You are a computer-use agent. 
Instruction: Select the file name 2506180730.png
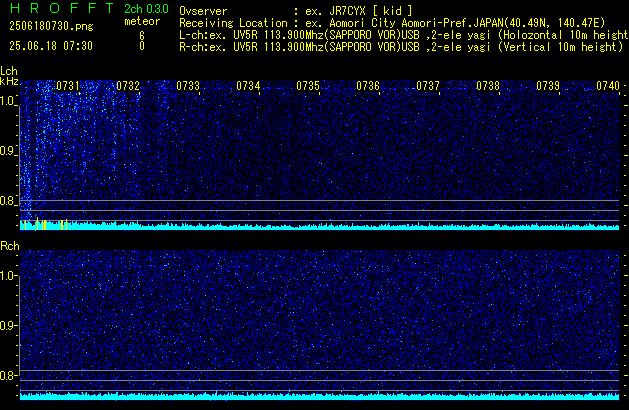pyautogui.click(x=51, y=26)
